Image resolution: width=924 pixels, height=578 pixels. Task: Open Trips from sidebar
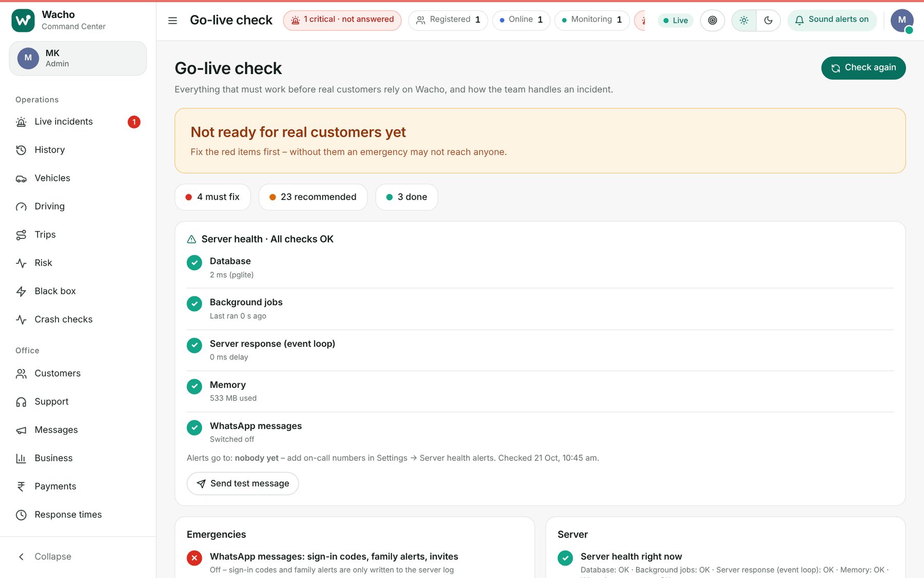tap(78, 235)
